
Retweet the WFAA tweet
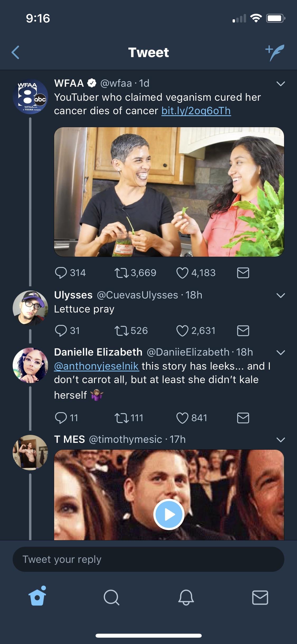[121, 273]
